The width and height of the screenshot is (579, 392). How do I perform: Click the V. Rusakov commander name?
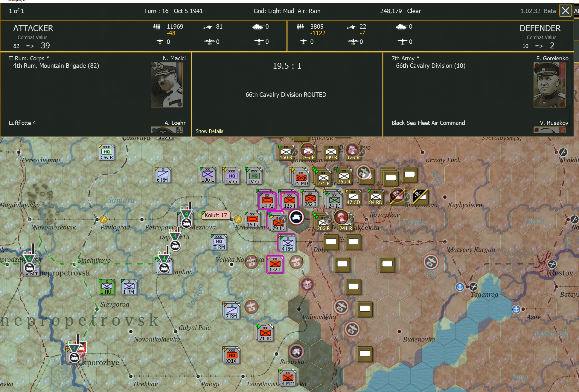554,123
